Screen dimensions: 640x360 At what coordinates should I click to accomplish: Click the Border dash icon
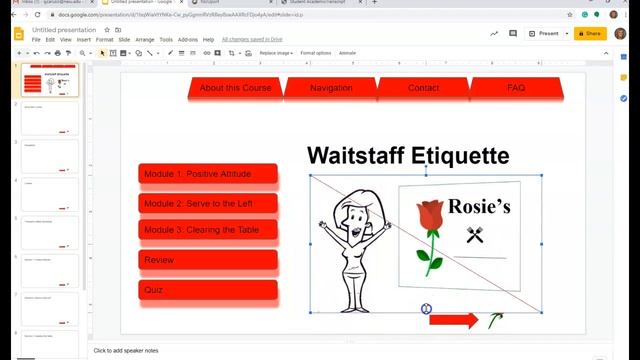pos(193,53)
